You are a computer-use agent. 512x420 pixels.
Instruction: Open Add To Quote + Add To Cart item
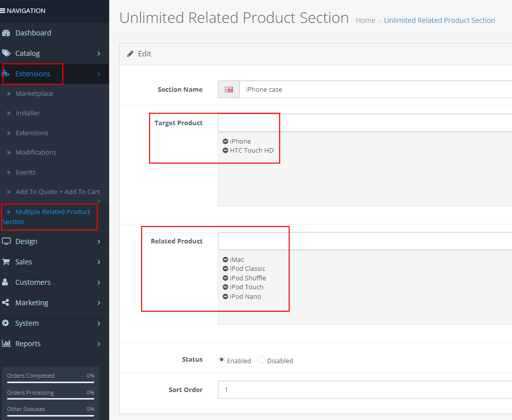pos(58,192)
